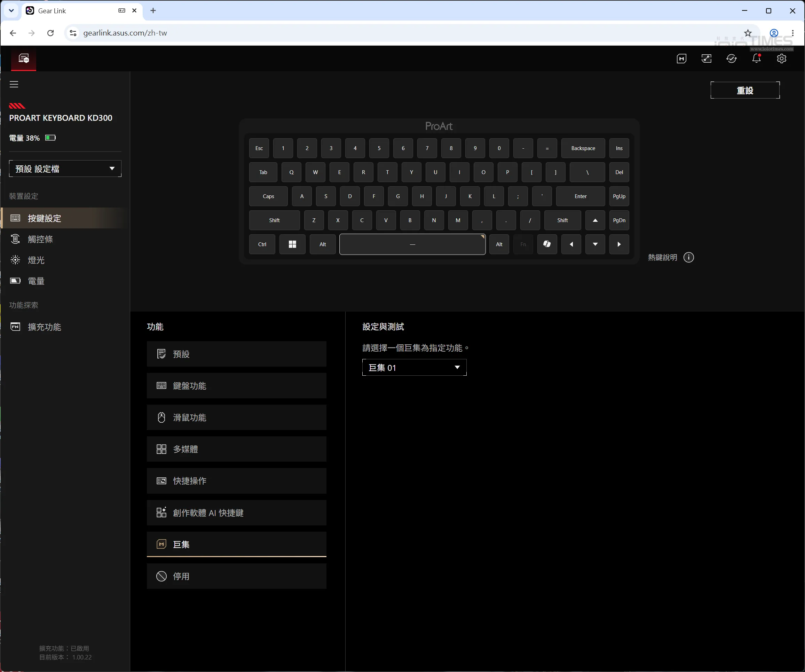
Task: Close the Gear Link tab
Action: pos(134,11)
